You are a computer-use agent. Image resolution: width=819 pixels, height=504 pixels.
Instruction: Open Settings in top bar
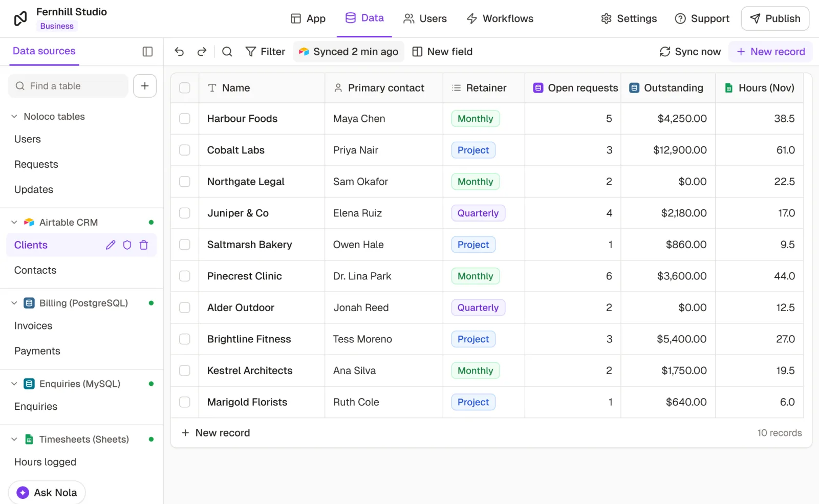point(629,18)
